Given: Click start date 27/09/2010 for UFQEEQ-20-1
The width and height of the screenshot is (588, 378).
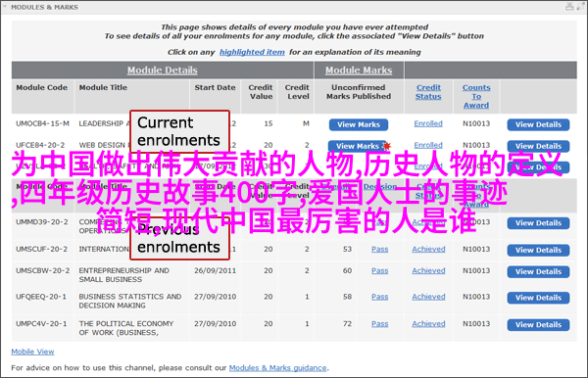Looking at the screenshot, I should [x=215, y=297].
